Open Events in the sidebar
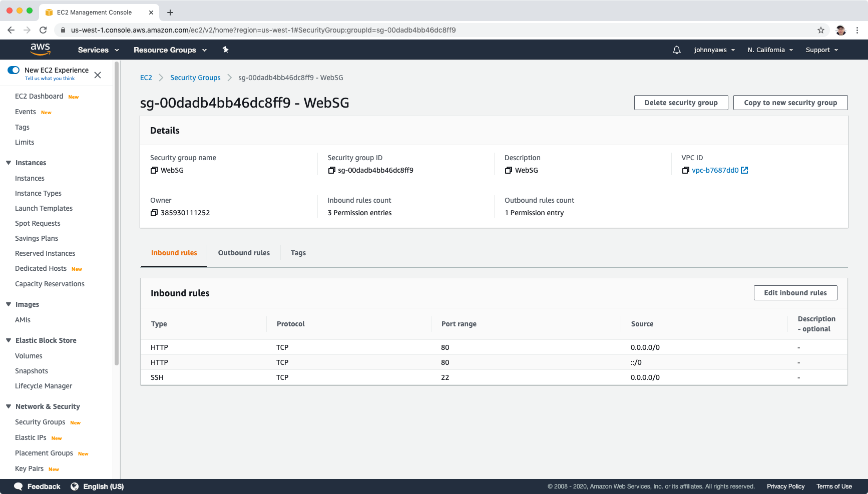 pos(26,112)
